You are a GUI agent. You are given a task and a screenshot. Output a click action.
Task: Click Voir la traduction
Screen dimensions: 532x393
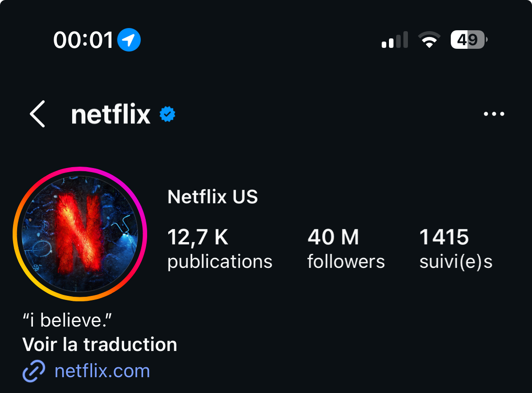click(100, 345)
